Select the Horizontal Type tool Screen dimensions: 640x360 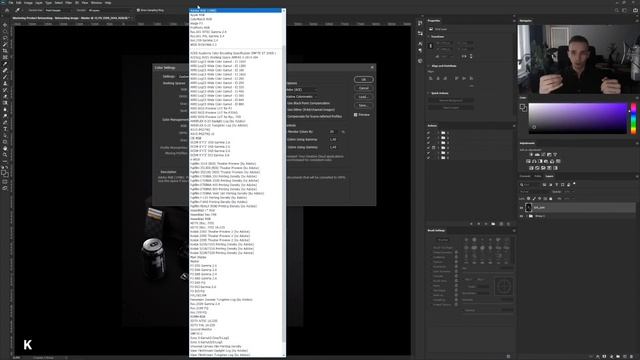coord(5,129)
